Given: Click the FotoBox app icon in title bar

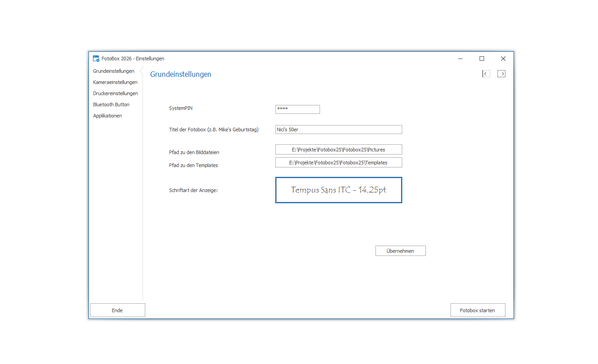Looking at the screenshot, I should click(x=96, y=59).
